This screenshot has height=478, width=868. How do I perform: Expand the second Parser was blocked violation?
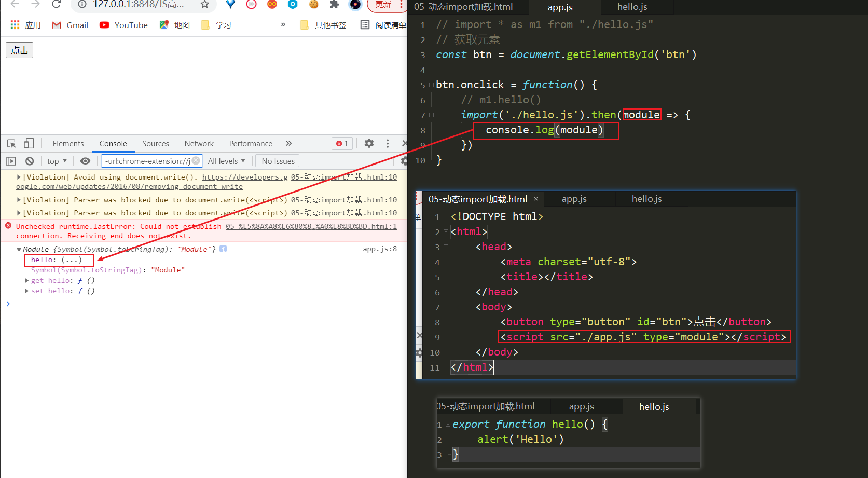pos(19,213)
